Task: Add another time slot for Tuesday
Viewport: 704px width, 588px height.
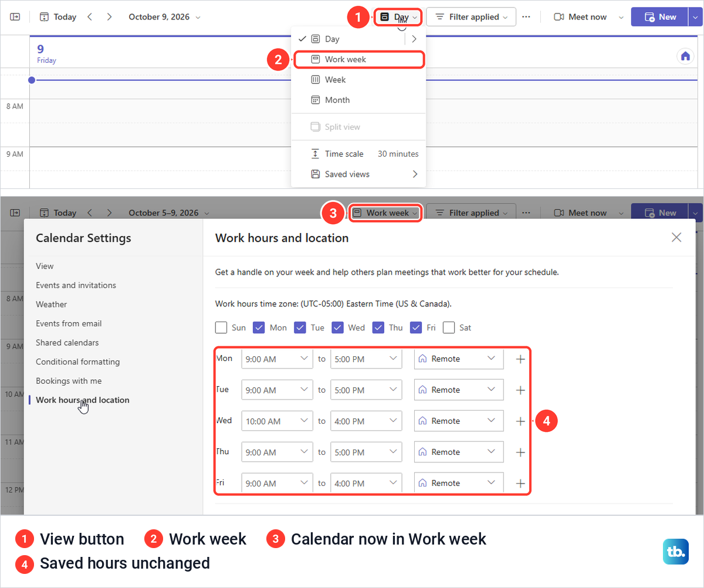Action: coord(520,390)
